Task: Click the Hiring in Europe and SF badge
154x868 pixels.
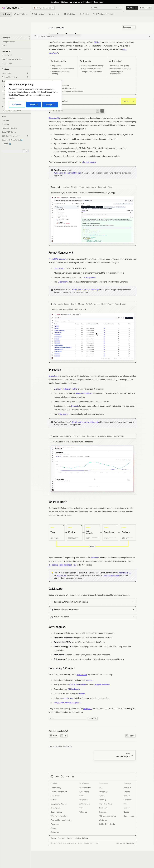Action: pyautogui.click(x=44, y=8)
